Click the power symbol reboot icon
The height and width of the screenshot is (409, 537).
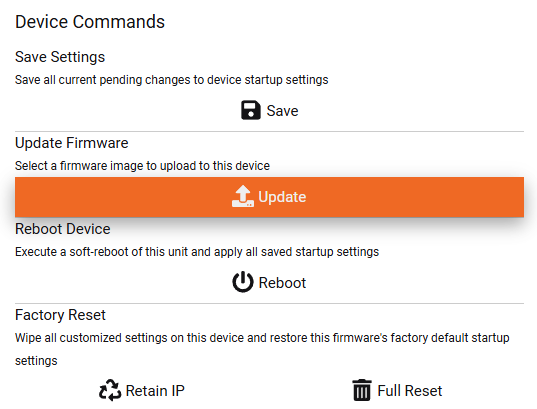(x=243, y=282)
